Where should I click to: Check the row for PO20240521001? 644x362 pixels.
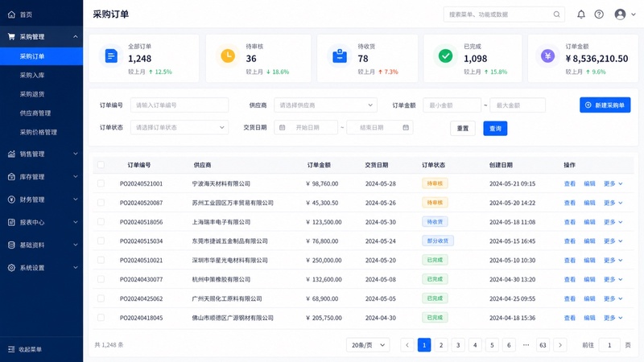101,183
